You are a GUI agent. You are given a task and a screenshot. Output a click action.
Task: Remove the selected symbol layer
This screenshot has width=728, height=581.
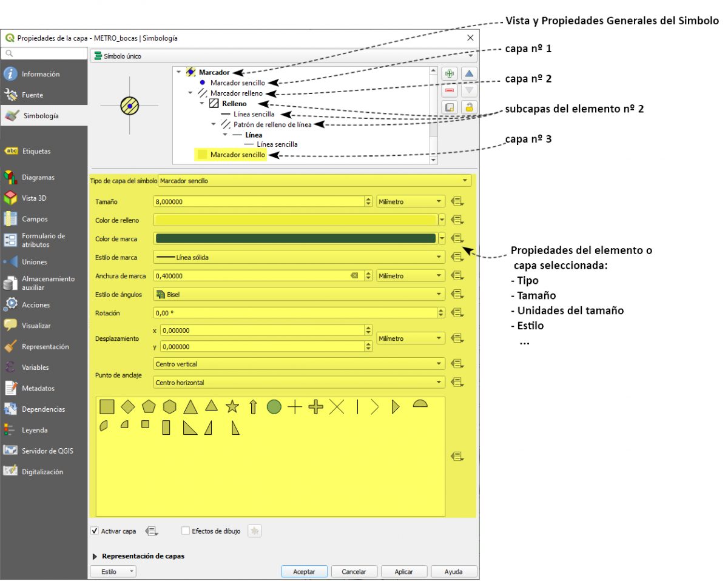[450, 90]
